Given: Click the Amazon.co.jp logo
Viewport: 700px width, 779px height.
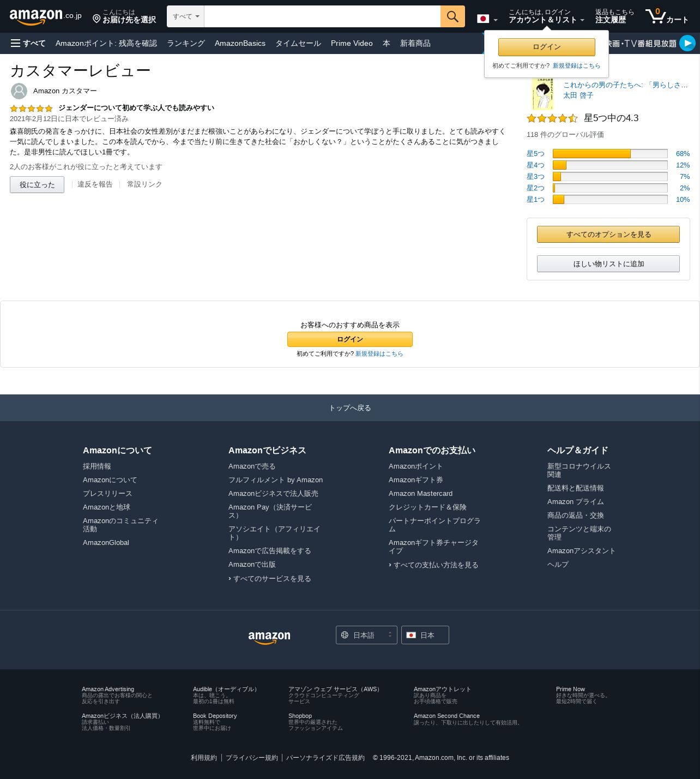Looking at the screenshot, I should (46, 16).
